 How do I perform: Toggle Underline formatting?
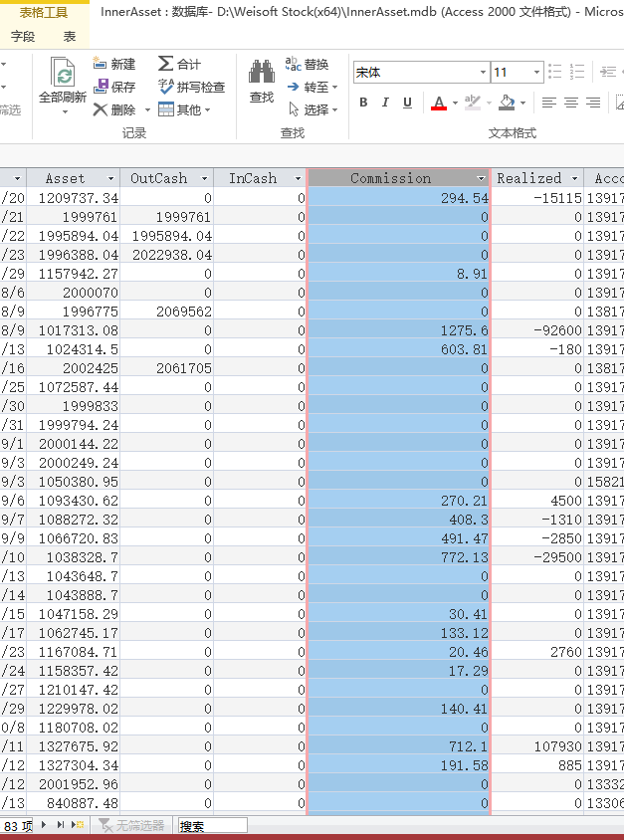[408, 103]
